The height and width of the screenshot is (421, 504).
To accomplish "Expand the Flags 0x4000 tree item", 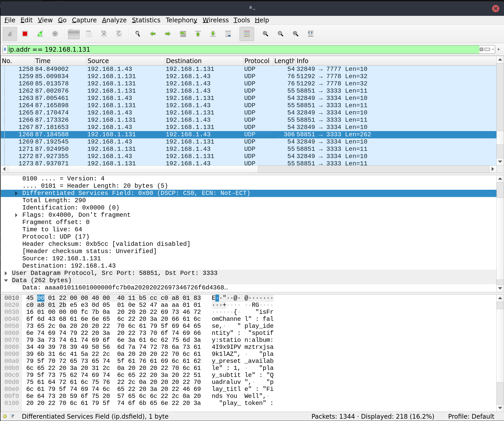I will [x=16, y=215].
